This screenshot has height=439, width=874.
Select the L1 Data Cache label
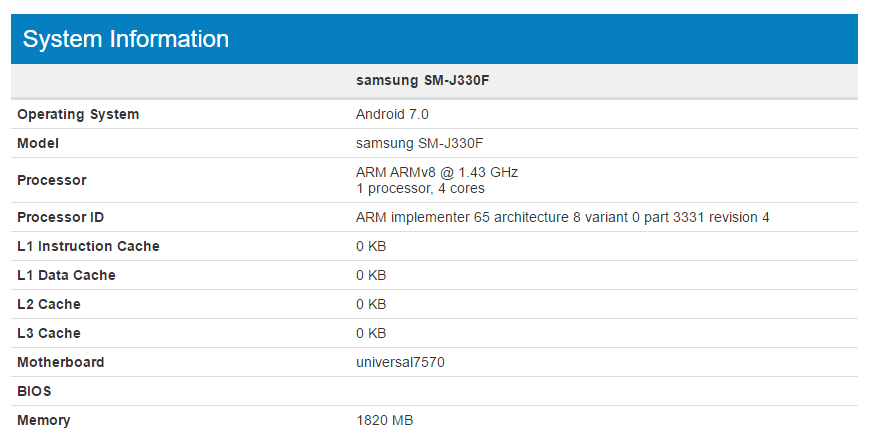click(66, 276)
